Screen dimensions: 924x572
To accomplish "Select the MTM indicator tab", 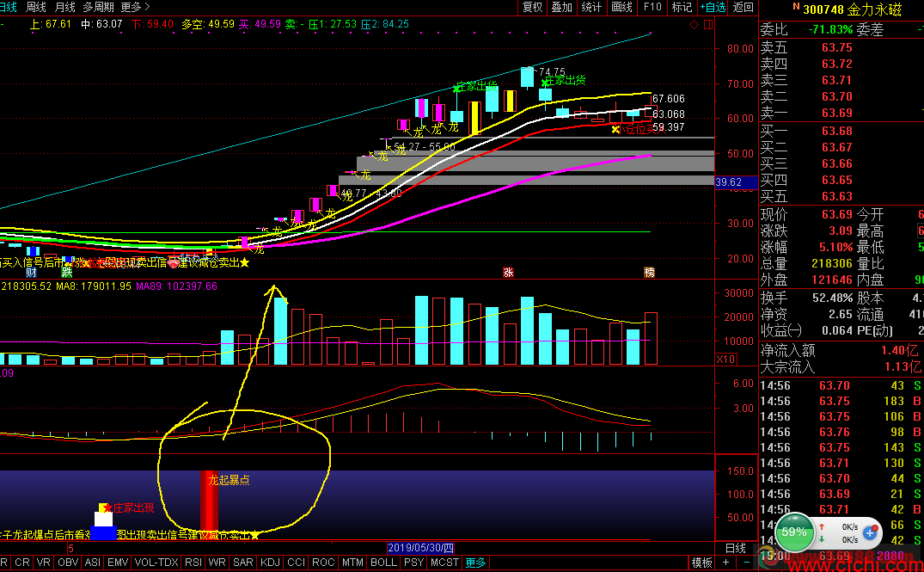I will click(352, 563).
